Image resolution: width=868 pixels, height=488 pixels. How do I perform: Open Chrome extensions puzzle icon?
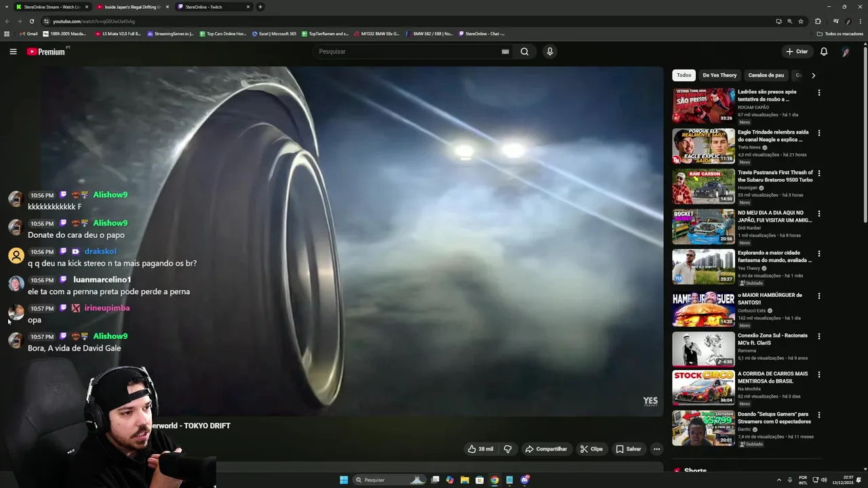(818, 21)
